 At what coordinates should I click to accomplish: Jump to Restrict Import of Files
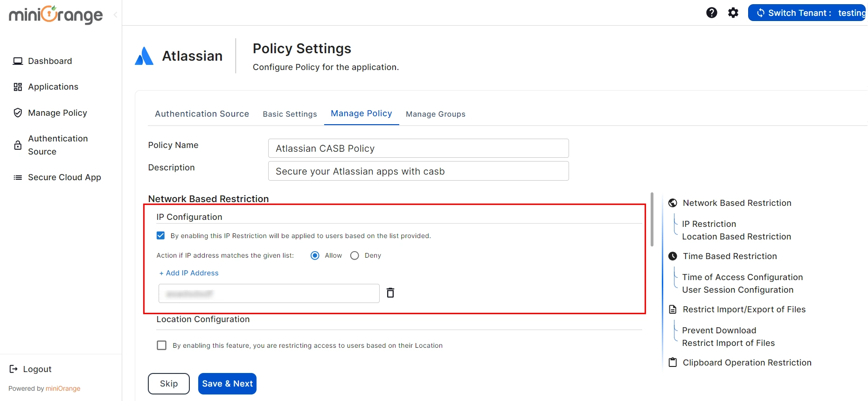[729, 343]
